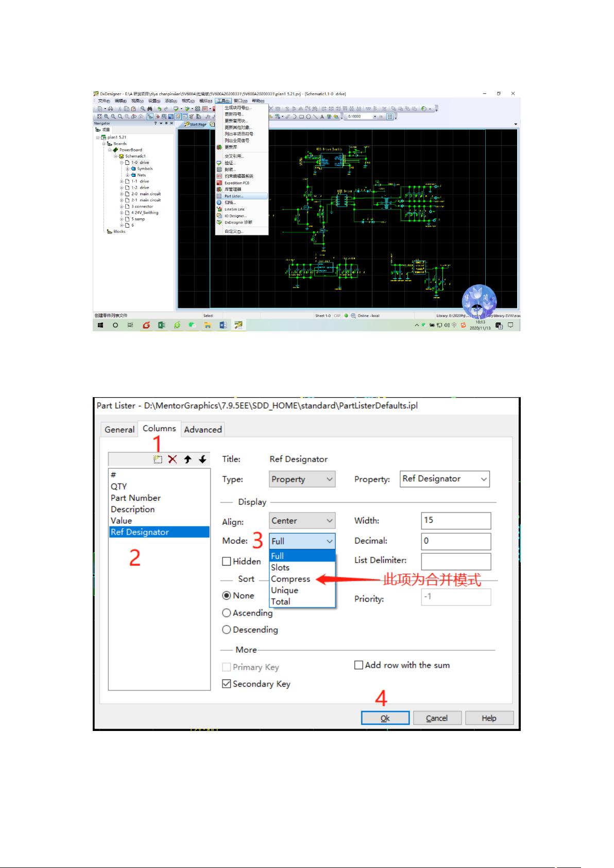Click the binoculars find icon in DxDesigner toolbar
The width and height of the screenshot is (614, 868).
click(150, 109)
